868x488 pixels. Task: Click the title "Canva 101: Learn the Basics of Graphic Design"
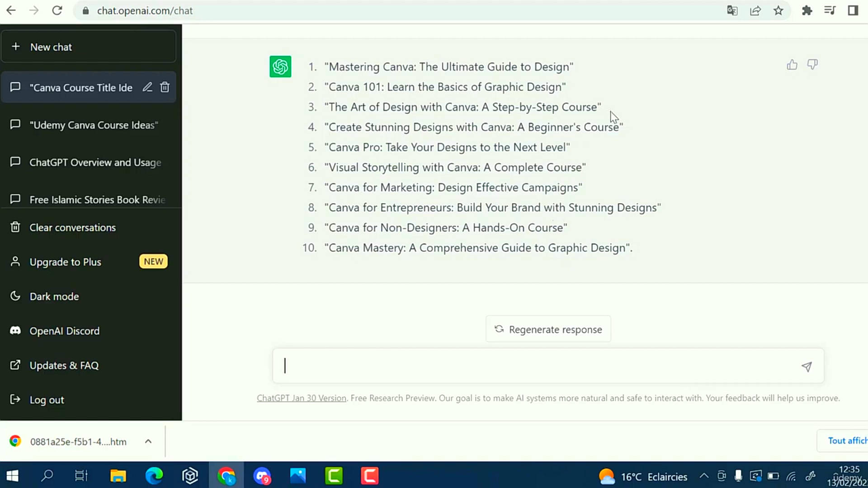point(445,87)
